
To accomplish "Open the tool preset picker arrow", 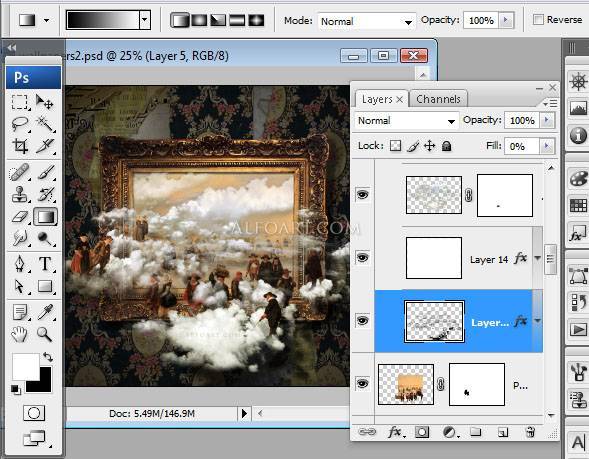I will [x=46, y=20].
